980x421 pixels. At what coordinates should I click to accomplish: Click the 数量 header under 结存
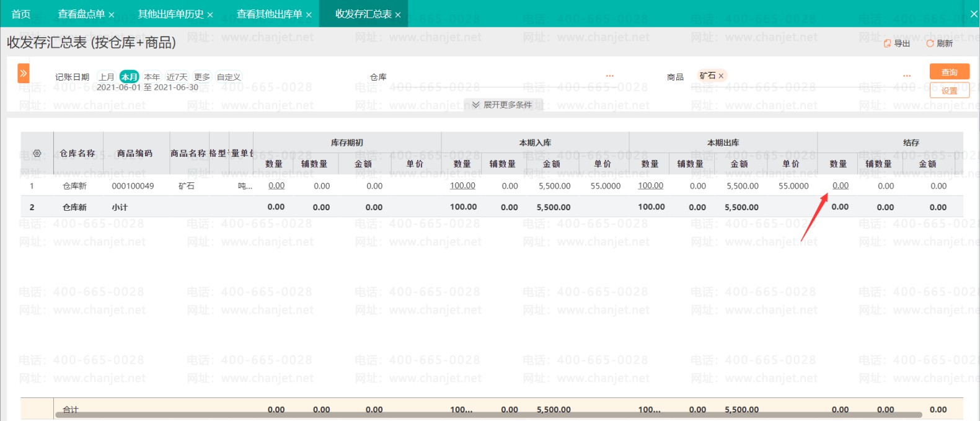[838, 164]
